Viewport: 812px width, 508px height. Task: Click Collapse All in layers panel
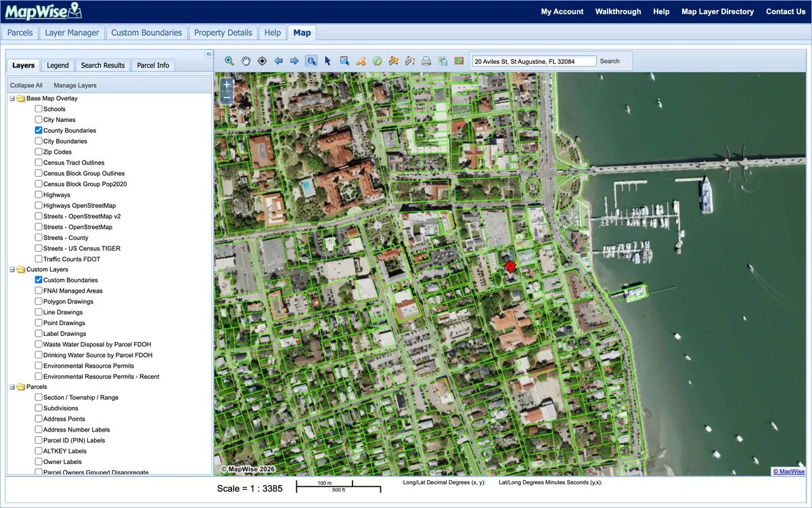(26, 85)
